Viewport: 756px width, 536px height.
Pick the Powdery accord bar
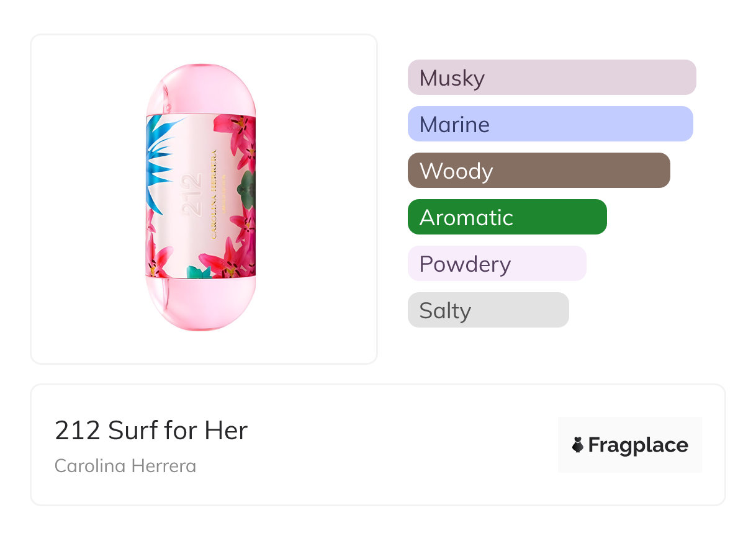[497, 264]
